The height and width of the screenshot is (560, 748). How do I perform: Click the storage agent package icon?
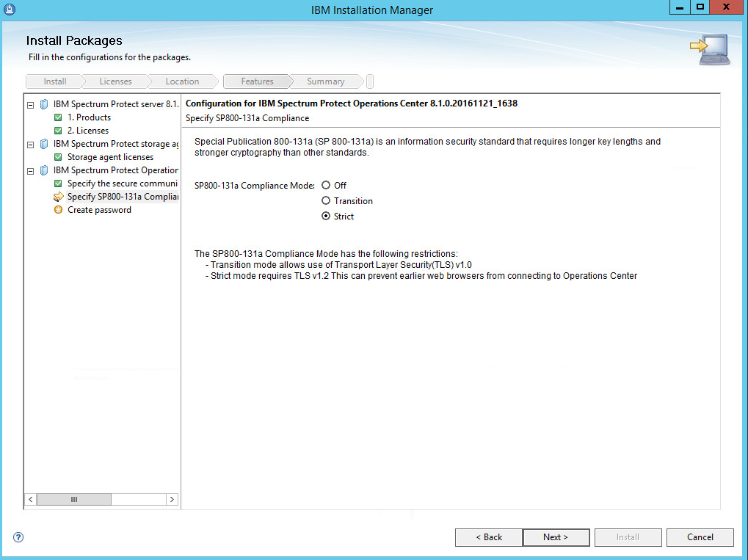44,144
